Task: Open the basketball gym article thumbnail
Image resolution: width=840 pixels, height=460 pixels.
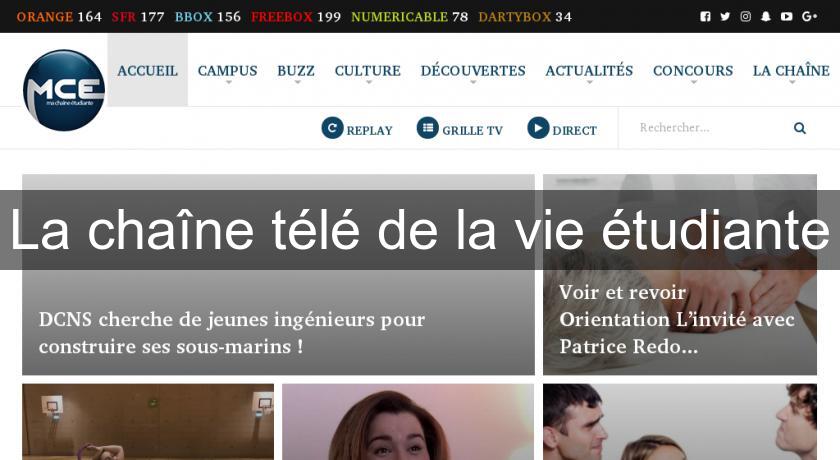Action: point(148,421)
